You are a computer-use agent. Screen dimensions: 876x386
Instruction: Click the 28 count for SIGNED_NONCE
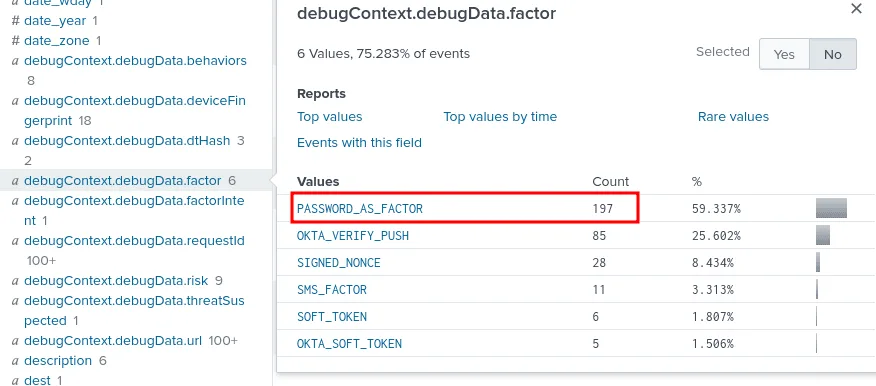click(x=599, y=263)
